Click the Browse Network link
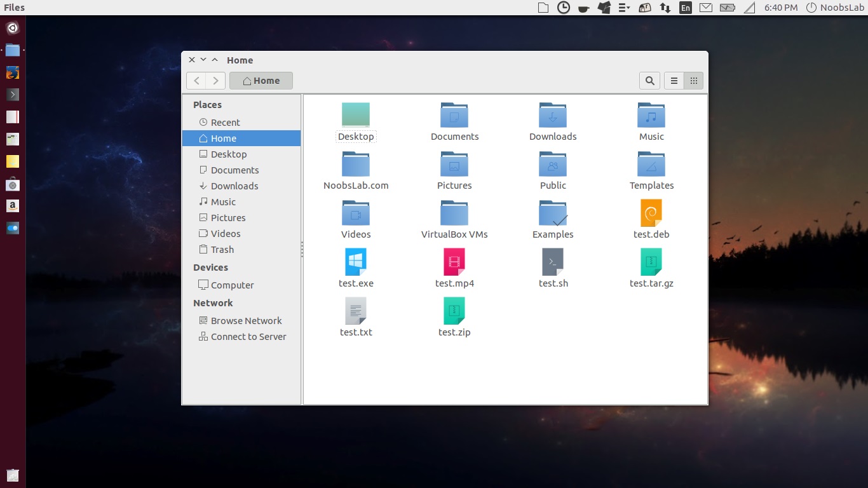The width and height of the screenshot is (868, 488). click(x=247, y=320)
